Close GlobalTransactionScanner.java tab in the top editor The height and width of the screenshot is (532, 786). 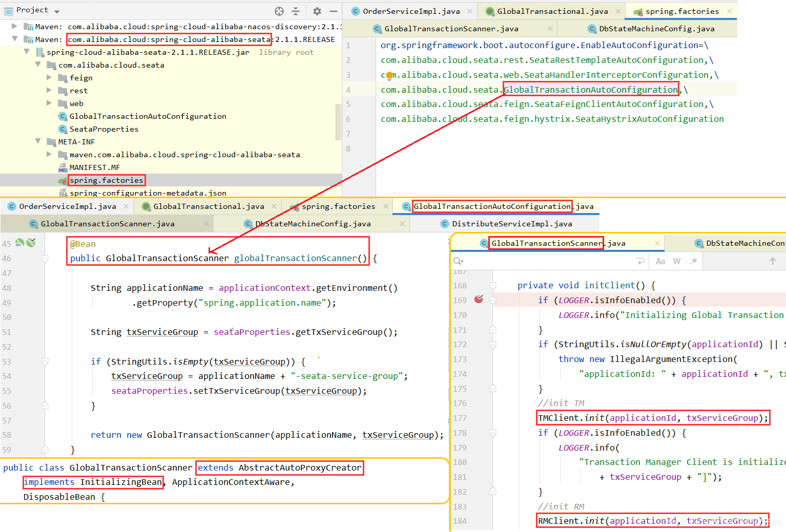pos(550,29)
